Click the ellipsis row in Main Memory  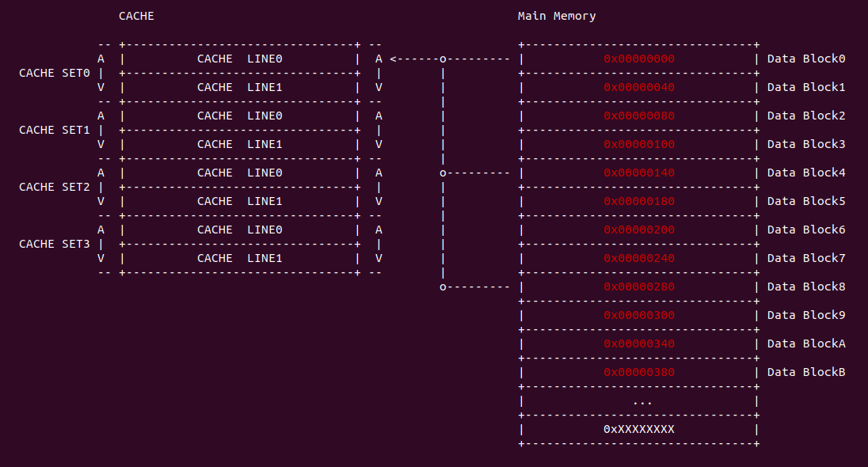click(642, 401)
